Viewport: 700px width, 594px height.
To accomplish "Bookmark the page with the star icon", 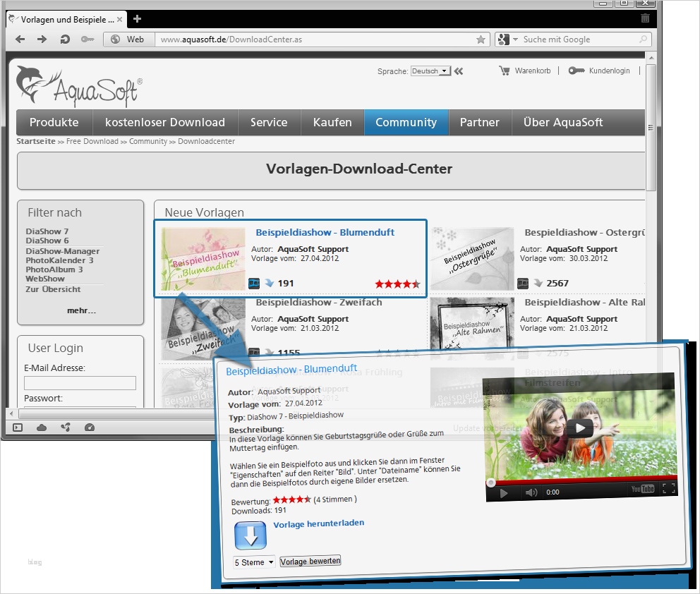I will (481, 40).
